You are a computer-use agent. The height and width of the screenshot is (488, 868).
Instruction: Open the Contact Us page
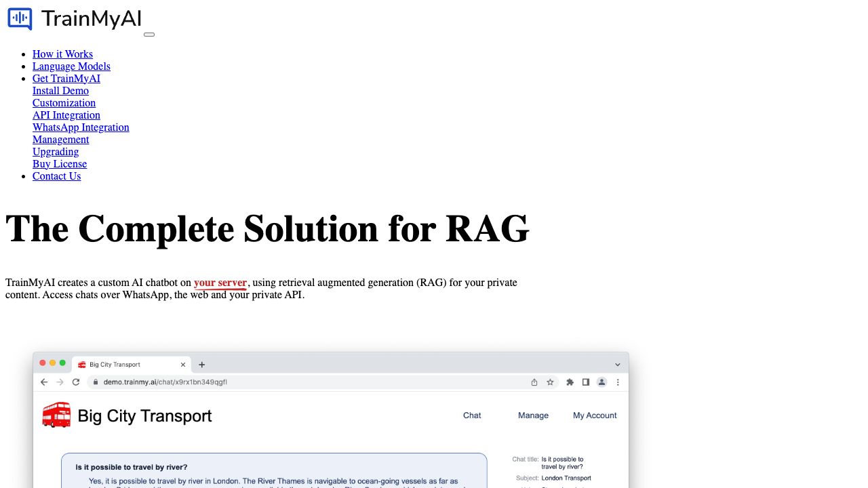pyautogui.click(x=56, y=176)
